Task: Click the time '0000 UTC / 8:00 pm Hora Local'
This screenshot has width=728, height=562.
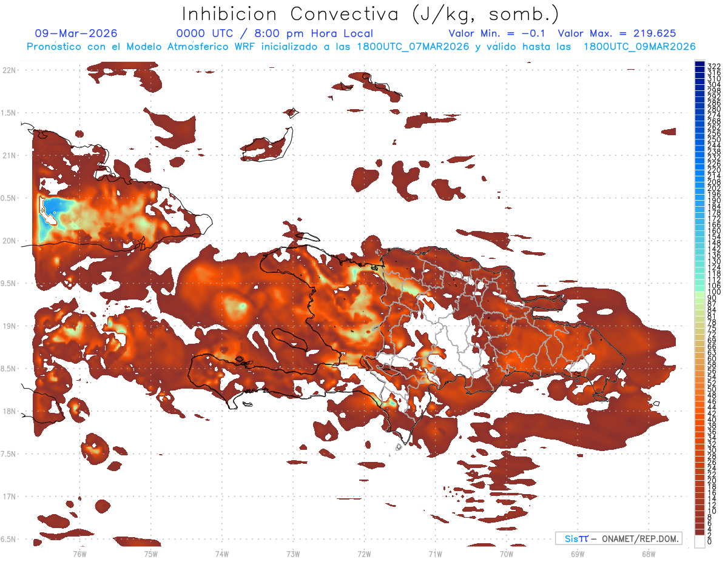Action: (x=275, y=33)
